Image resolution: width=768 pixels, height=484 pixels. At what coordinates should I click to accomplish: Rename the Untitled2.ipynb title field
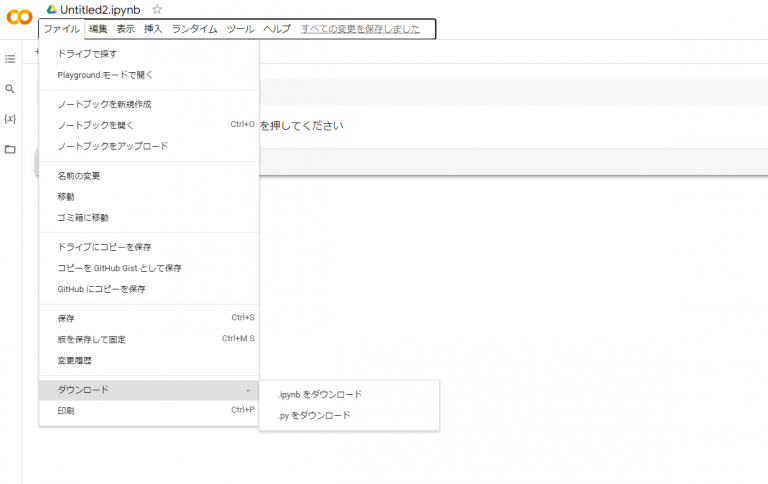100,9
